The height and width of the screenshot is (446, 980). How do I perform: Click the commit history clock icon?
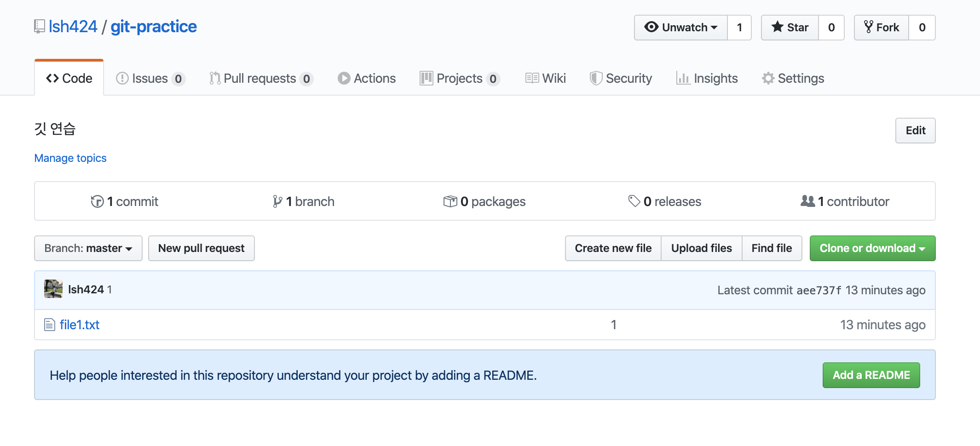tap(97, 201)
